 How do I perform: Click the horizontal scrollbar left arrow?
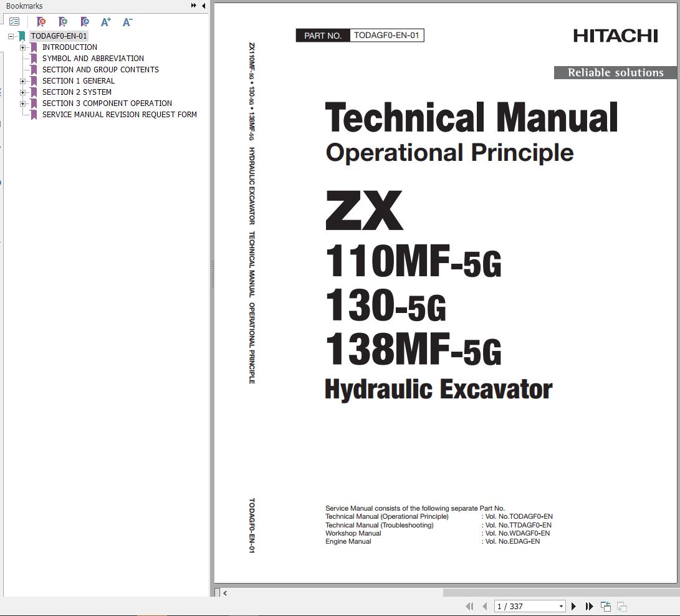pyautogui.click(x=225, y=593)
